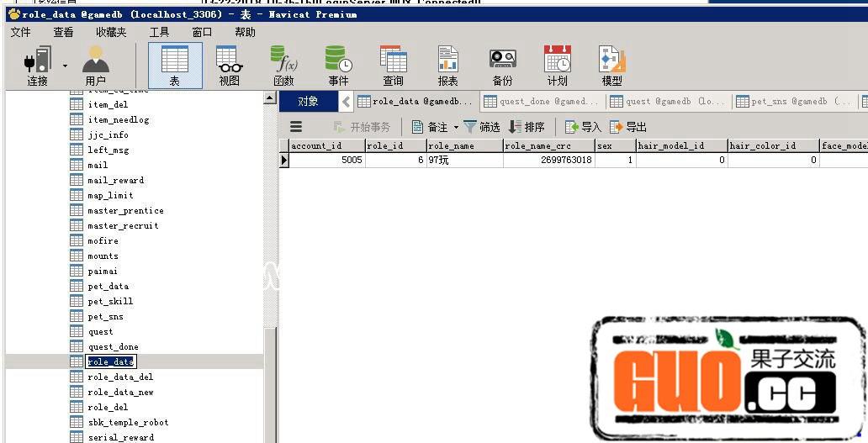
Task: Click the 筛选 (Filter) button
Action: coord(482,127)
